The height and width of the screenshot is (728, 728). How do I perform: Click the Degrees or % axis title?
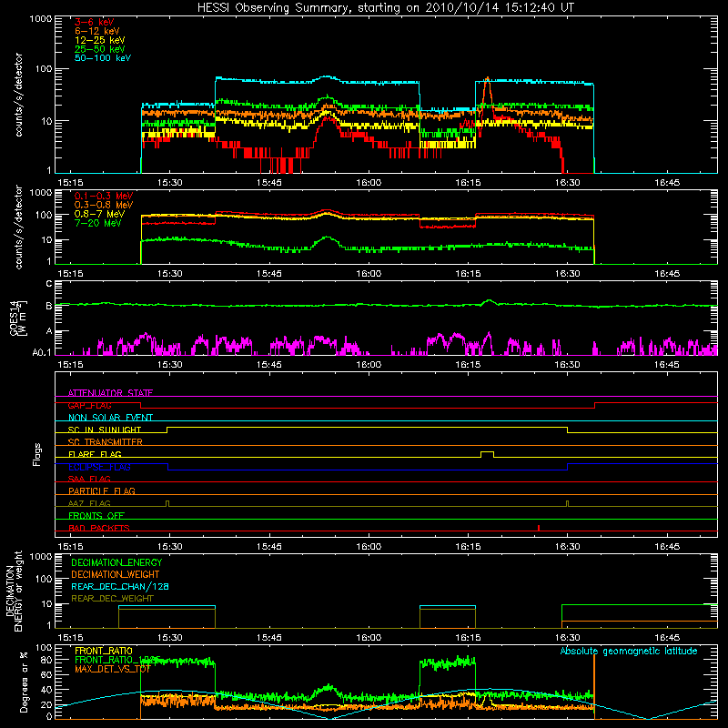(x=24, y=682)
